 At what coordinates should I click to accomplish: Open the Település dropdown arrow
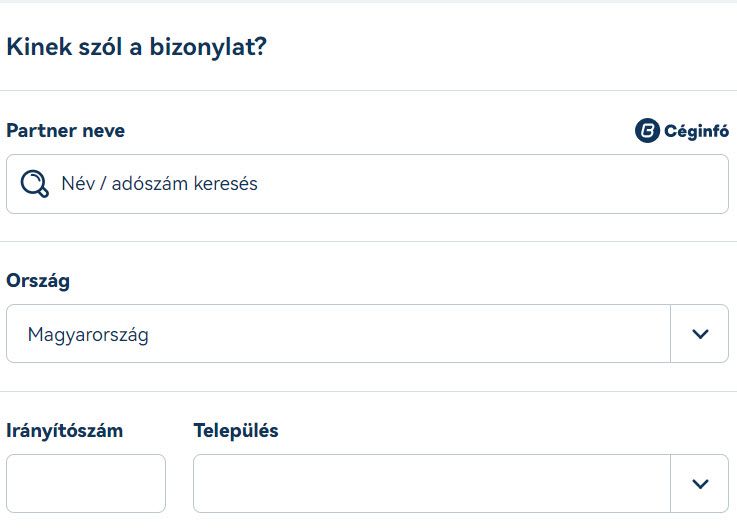click(700, 484)
